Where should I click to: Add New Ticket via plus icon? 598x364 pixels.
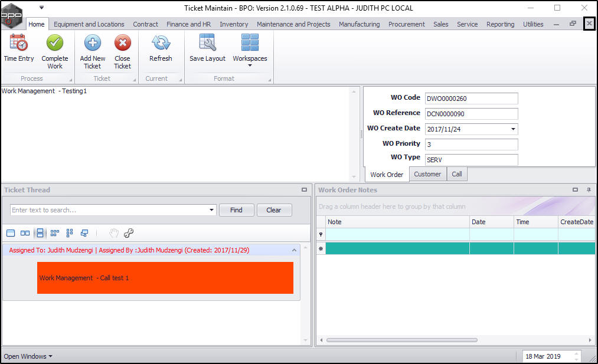[93, 42]
